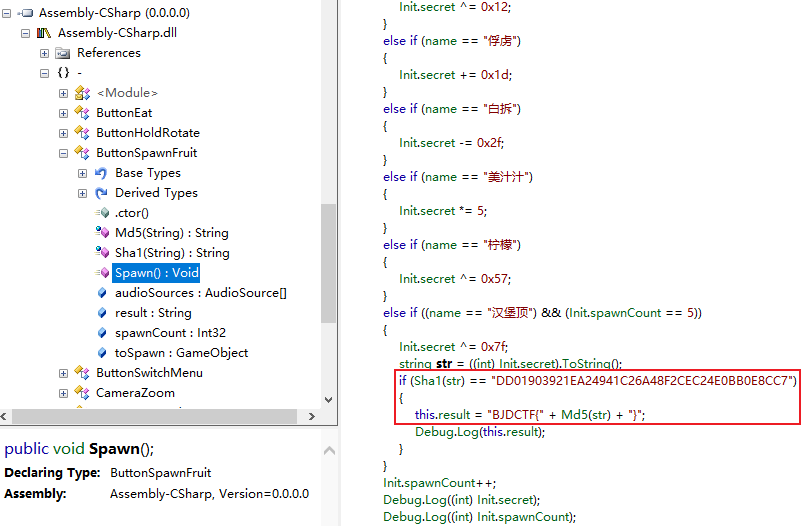Image resolution: width=806 pixels, height=526 pixels.
Task: Click the ButtonEat class icon
Action: (82, 112)
